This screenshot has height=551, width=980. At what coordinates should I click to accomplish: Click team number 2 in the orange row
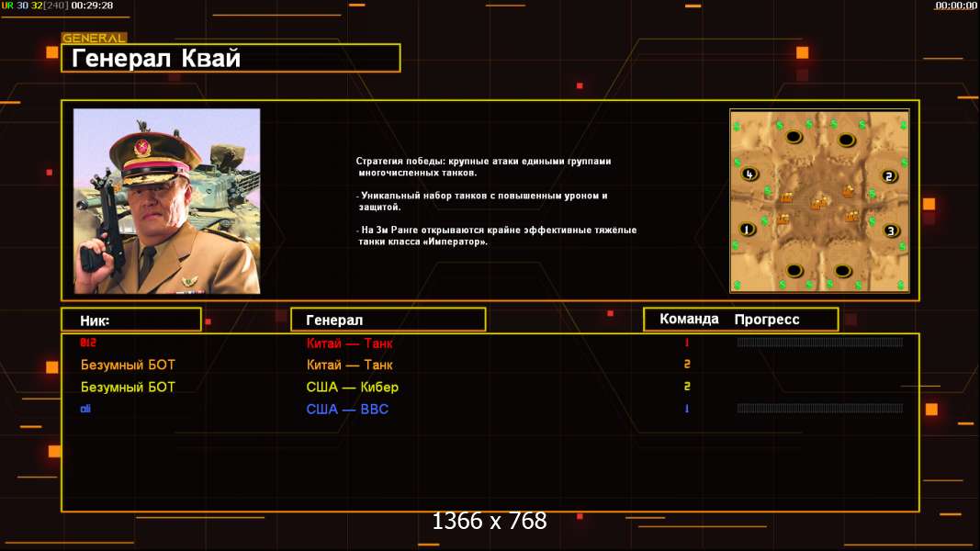(687, 365)
